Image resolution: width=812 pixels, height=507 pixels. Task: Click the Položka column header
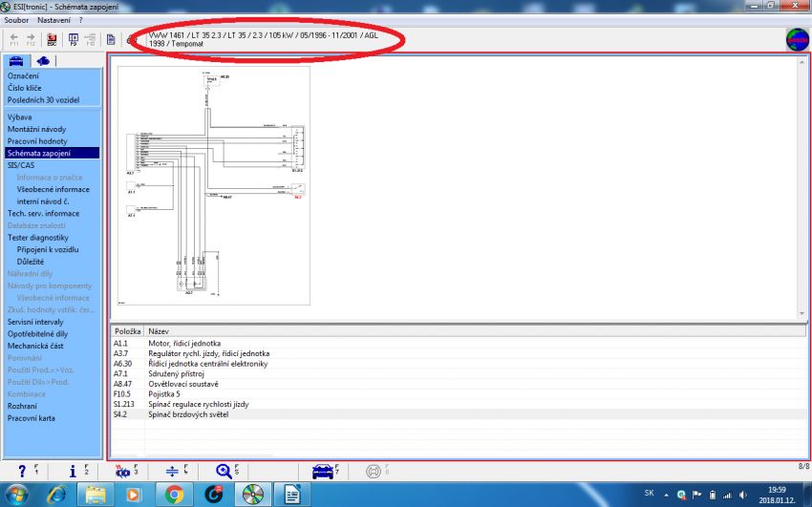tap(127, 331)
